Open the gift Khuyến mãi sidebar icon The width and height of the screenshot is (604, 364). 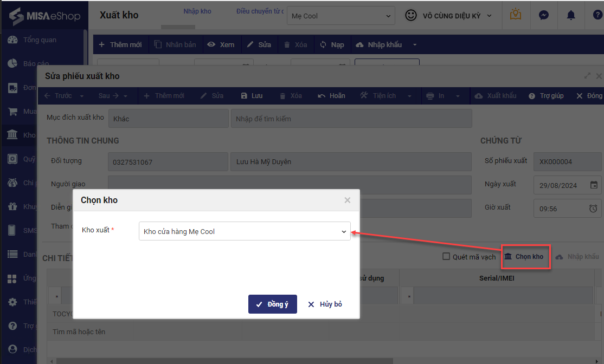click(x=12, y=206)
